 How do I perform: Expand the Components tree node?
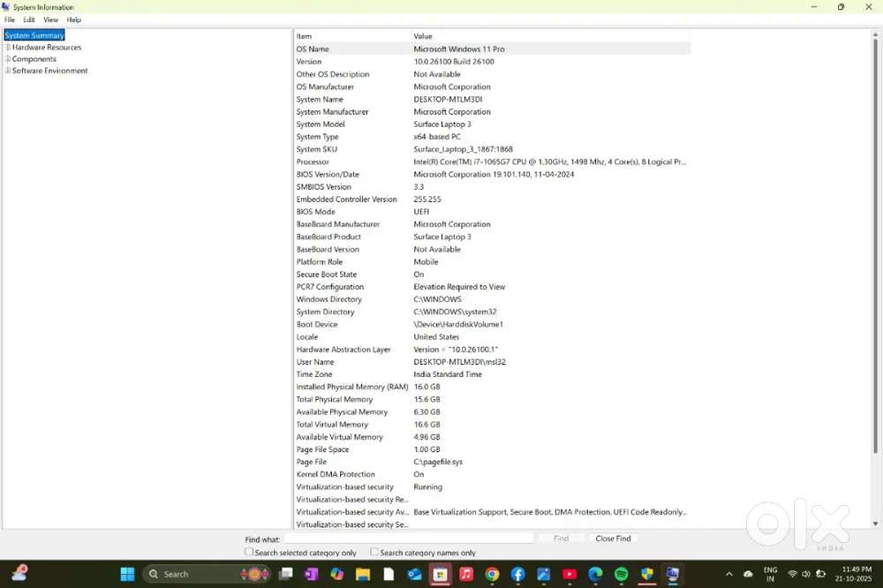click(x=8, y=59)
